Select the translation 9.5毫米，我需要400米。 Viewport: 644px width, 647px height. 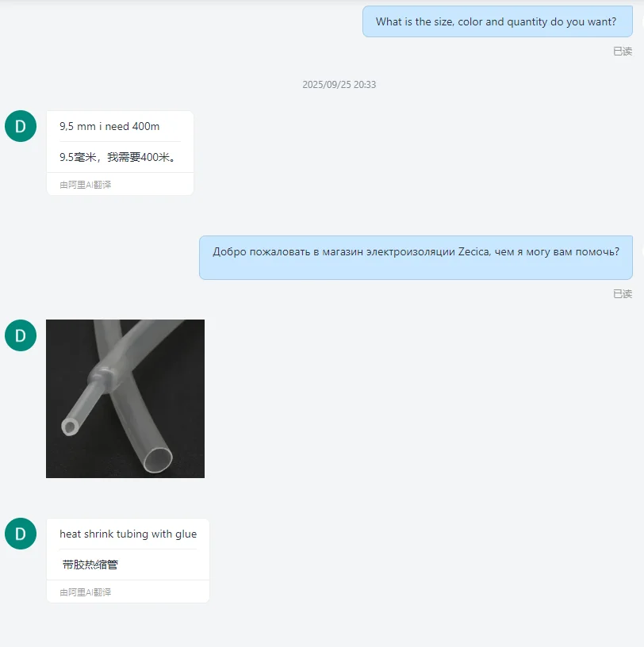(x=117, y=157)
